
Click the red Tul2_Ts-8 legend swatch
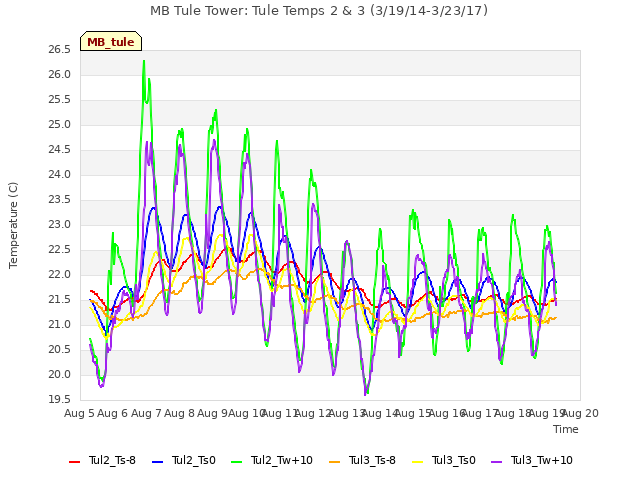coord(75,462)
